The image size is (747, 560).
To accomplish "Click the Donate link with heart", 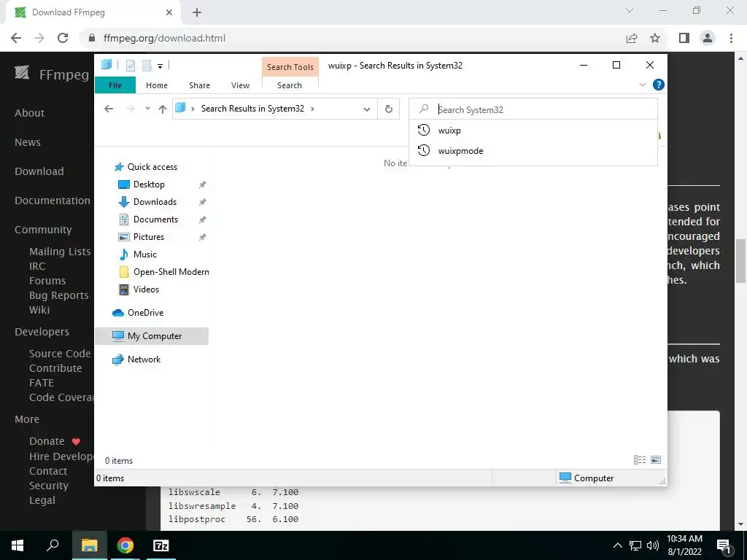I will (55, 441).
